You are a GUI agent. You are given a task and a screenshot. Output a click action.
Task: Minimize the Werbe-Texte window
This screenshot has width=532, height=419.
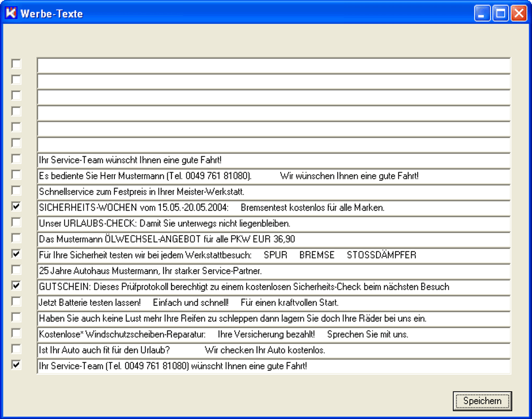(x=483, y=14)
